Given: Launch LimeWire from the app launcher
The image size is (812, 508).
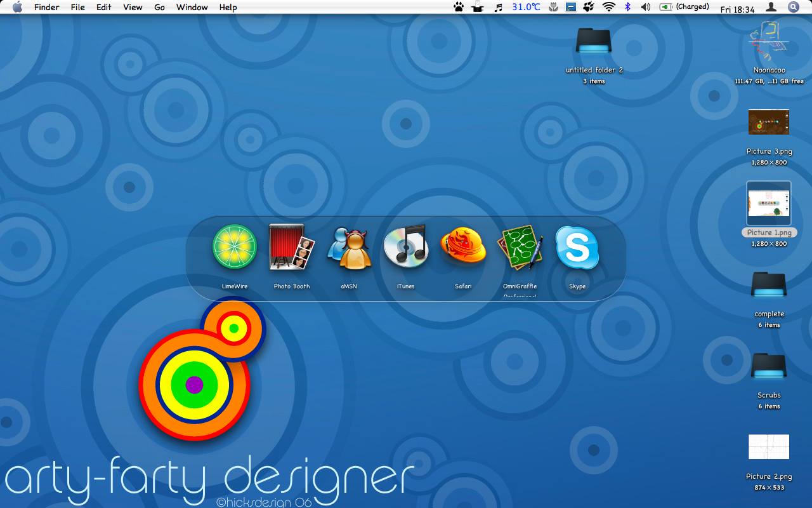Looking at the screenshot, I should click(235, 246).
